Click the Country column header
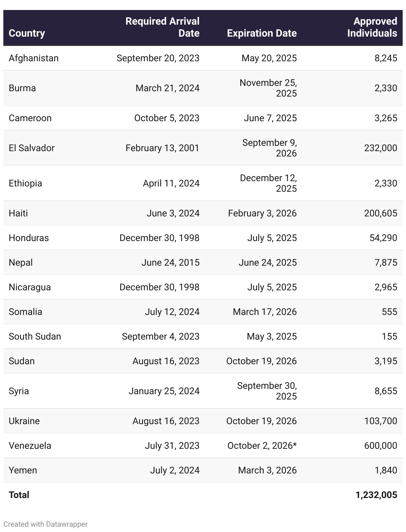406x532 pixels. point(27,33)
